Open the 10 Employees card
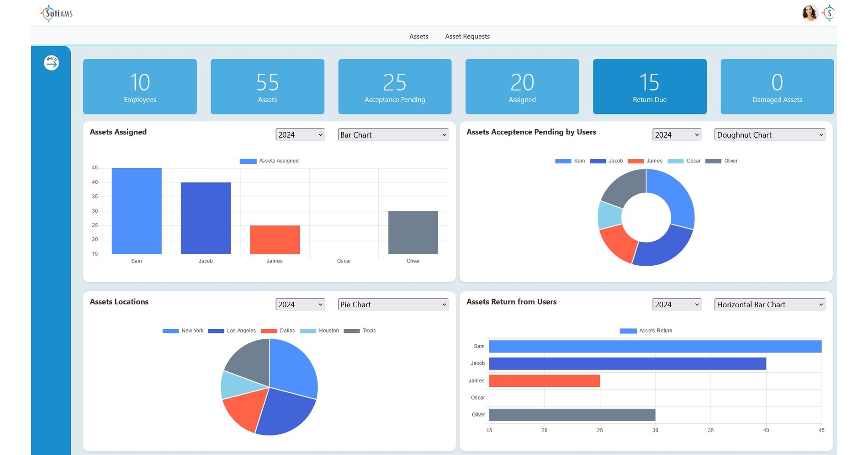The width and height of the screenshot is (868, 455). (140, 86)
